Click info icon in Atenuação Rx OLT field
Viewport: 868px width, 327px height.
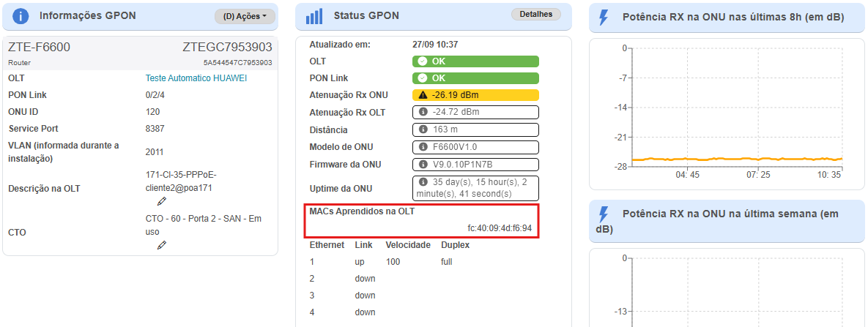(423, 112)
